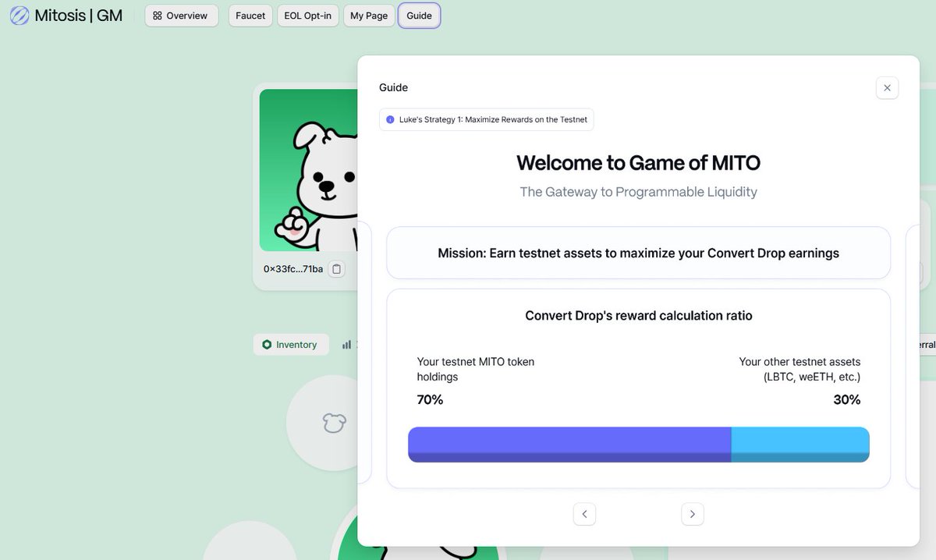Click Convert Drop's reward calculation ratio title
Image resolution: width=936 pixels, height=560 pixels.
click(638, 316)
